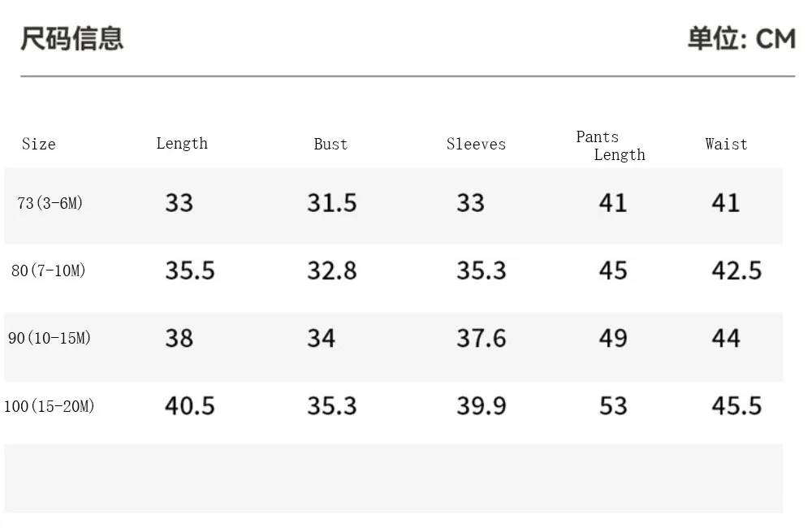This screenshot has height=528, width=812.
Task: Click the 42.5 waist value
Action: click(x=736, y=270)
